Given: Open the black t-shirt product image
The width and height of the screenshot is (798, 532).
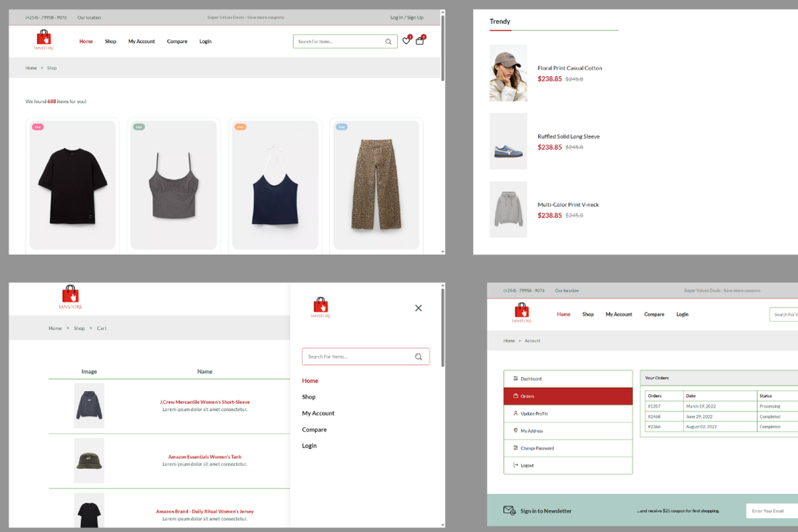Looking at the screenshot, I should (x=72, y=185).
